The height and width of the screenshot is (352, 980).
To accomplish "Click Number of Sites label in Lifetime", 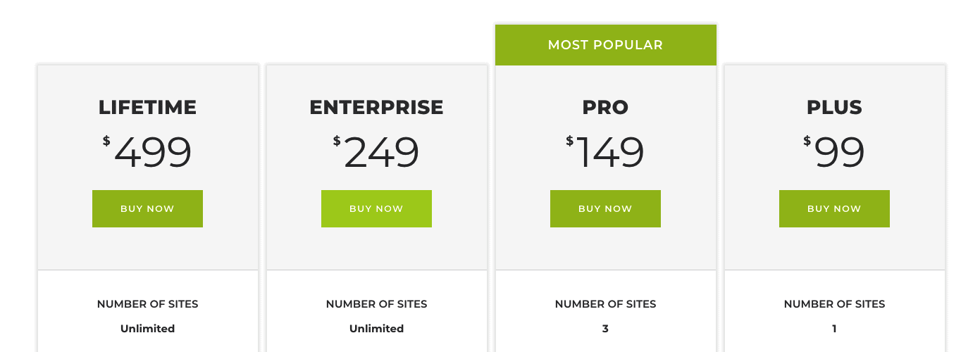I will [x=147, y=304].
